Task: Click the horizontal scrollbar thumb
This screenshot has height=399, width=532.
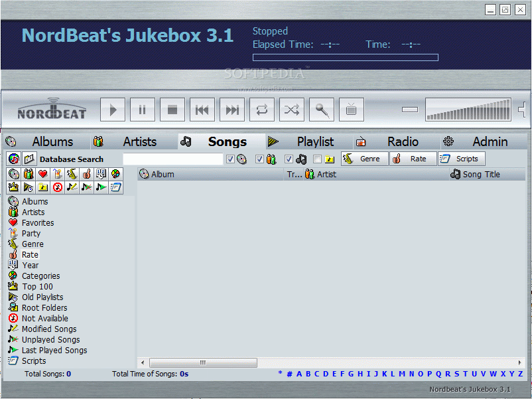Action: (203, 362)
